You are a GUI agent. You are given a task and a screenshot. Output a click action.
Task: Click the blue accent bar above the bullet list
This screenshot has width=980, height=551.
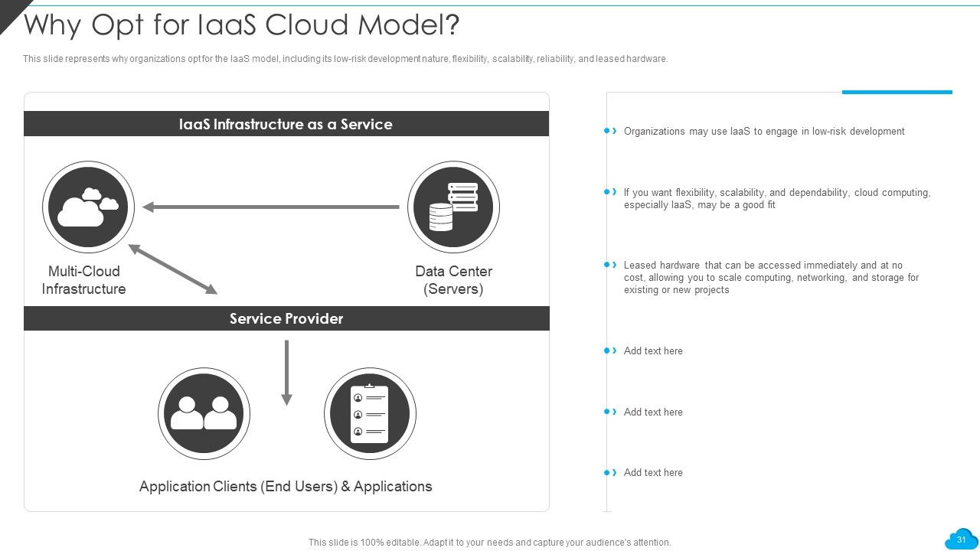tap(897, 92)
